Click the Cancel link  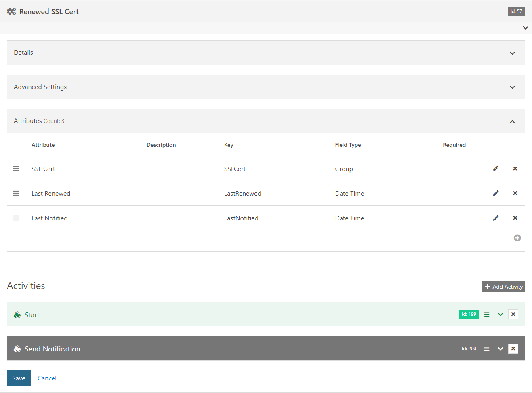point(47,378)
